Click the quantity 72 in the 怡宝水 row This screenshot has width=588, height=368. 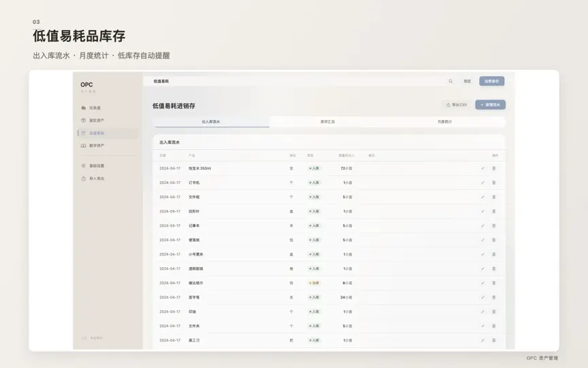[x=343, y=168]
